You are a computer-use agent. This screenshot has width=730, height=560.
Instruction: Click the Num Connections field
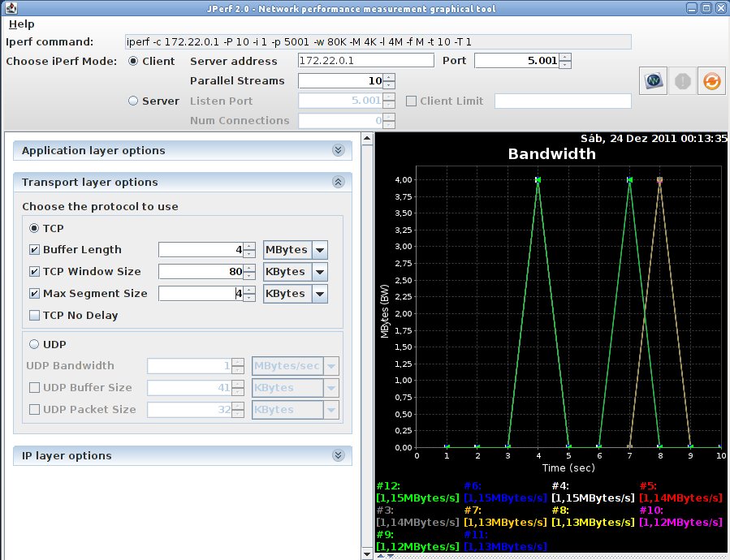340,121
